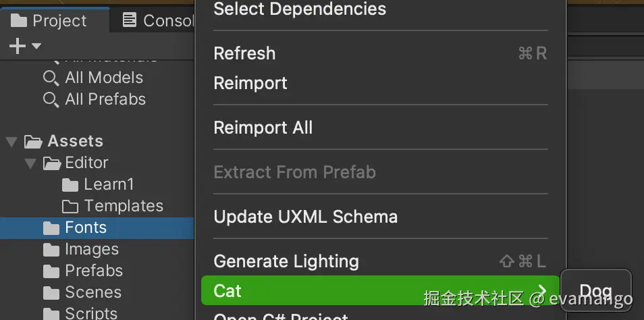The height and width of the screenshot is (320, 644).
Task: Click the Prefabs folder icon
Action: 51,271
